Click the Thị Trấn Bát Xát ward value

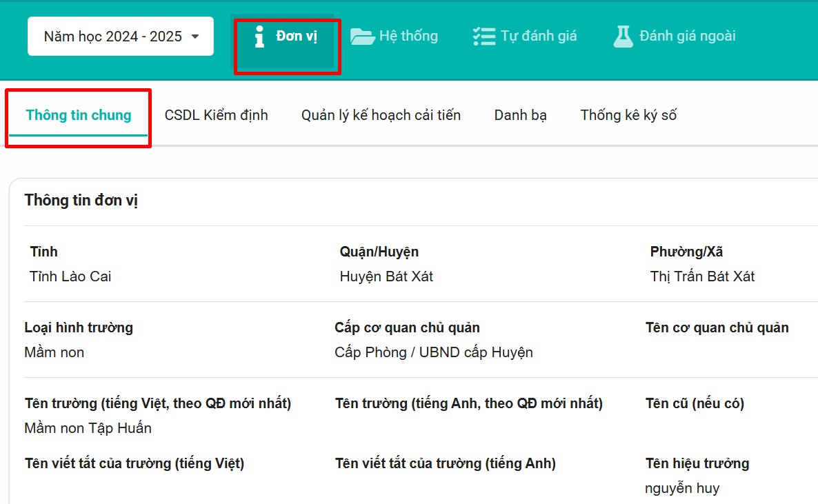702,276
